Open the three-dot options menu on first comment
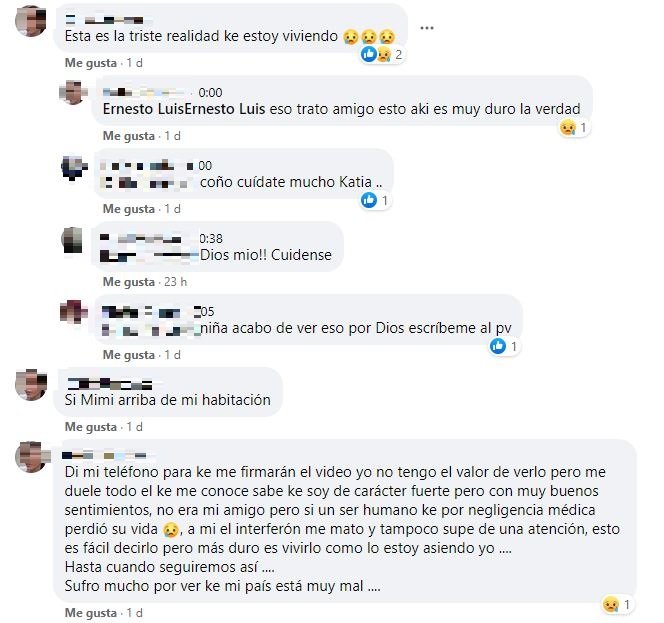Viewport: 664px width, 623px height. click(x=426, y=28)
